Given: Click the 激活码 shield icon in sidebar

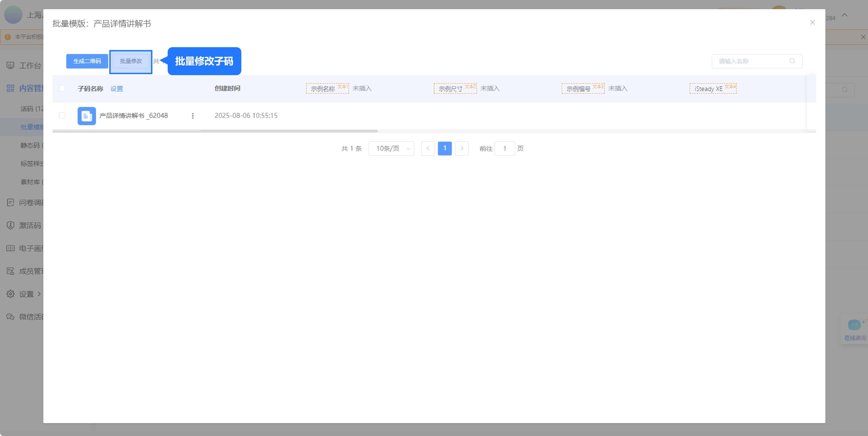Looking at the screenshot, I should (10, 225).
